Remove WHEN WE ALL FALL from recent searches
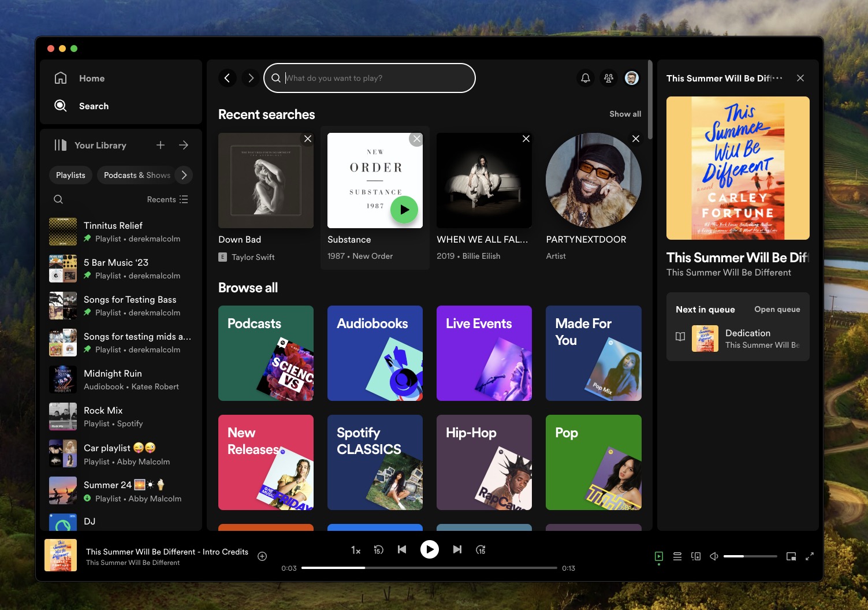 pyautogui.click(x=526, y=139)
